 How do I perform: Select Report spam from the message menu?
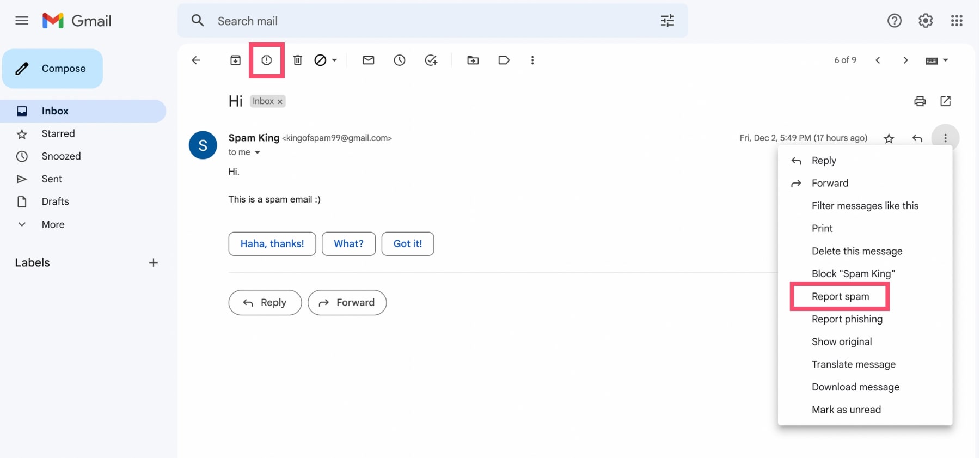click(840, 296)
